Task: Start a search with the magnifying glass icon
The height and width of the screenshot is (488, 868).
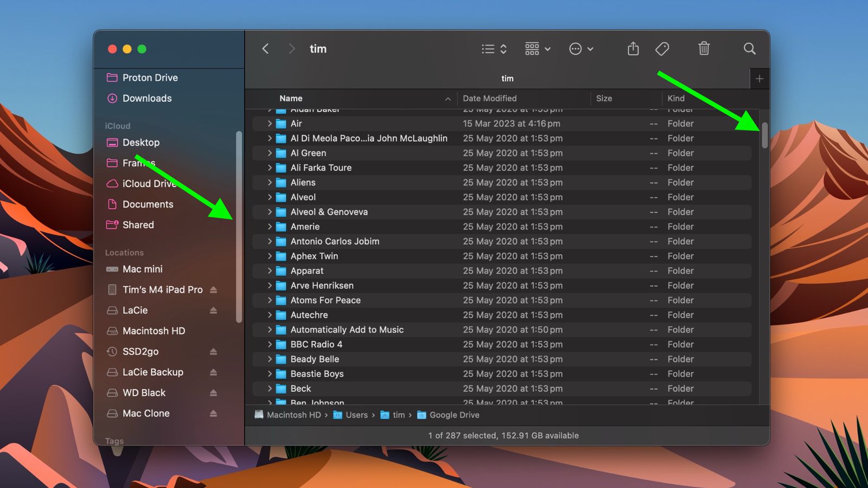Action: pos(749,49)
